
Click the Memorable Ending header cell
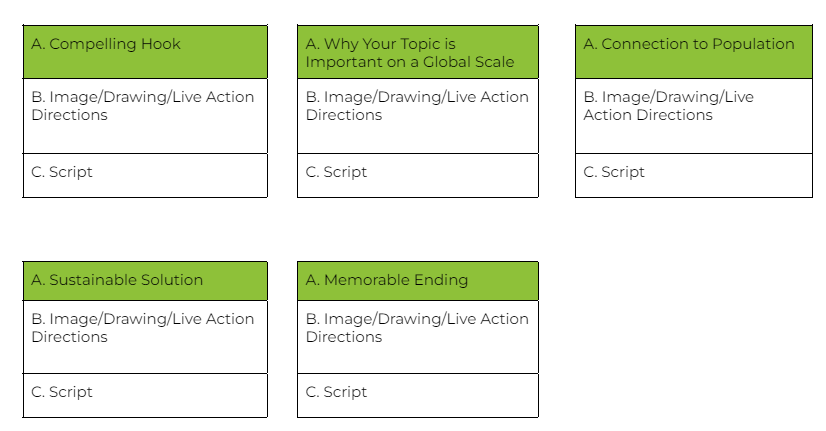(418, 281)
